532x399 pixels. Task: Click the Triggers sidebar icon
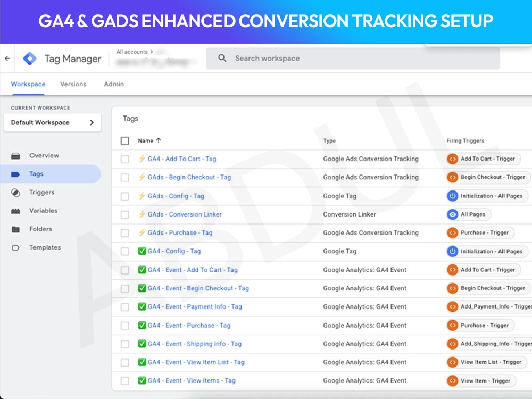pos(15,193)
